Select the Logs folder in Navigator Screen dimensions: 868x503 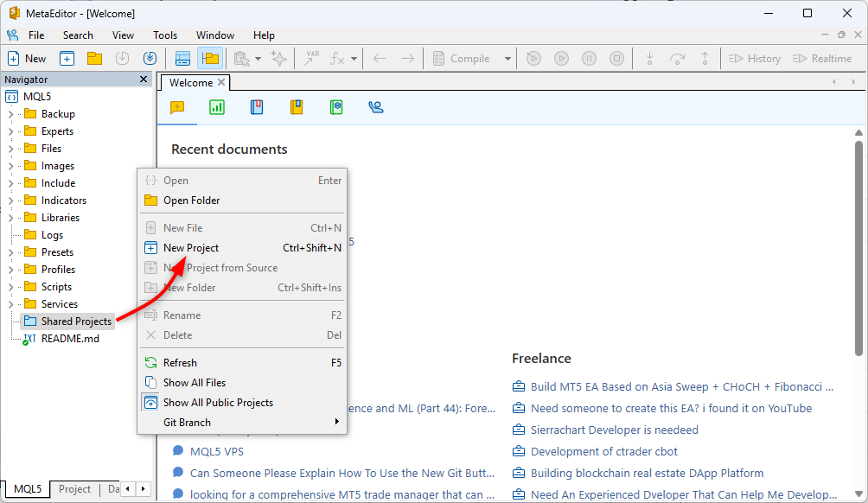point(44,235)
